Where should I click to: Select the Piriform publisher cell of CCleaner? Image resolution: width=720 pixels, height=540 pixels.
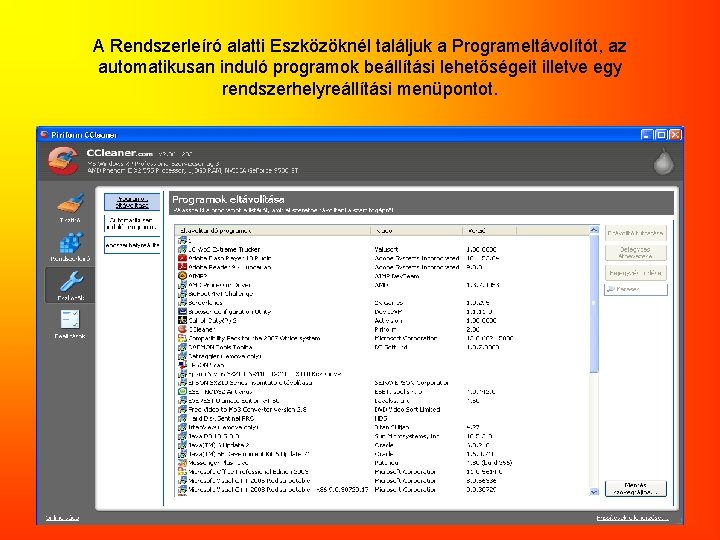385,329
